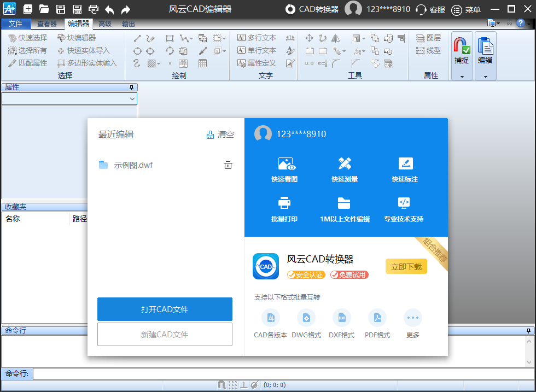Delete 示例图.dwf with trash icon

pyautogui.click(x=228, y=165)
